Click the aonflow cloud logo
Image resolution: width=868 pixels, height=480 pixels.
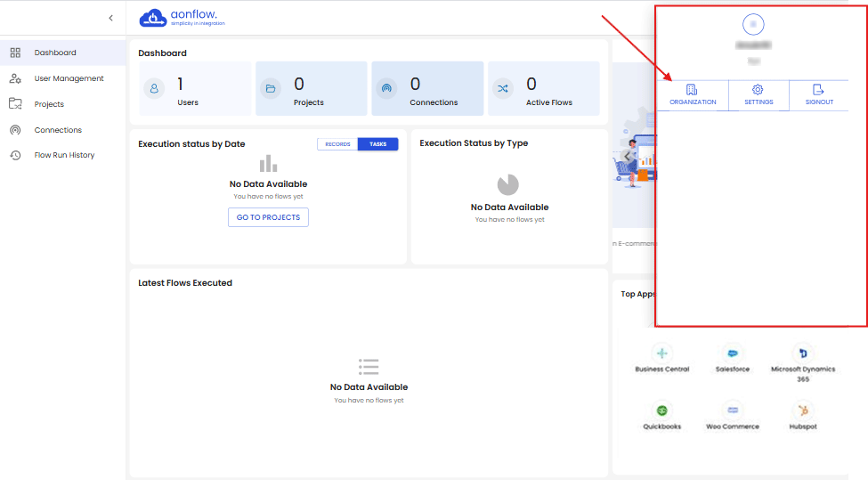click(x=154, y=18)
